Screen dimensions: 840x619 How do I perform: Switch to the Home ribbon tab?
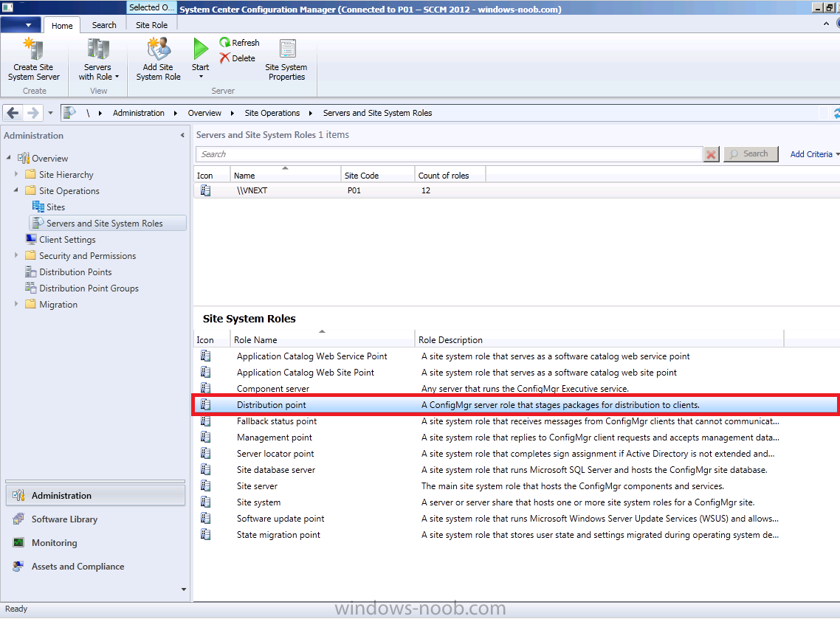[62, 25]
